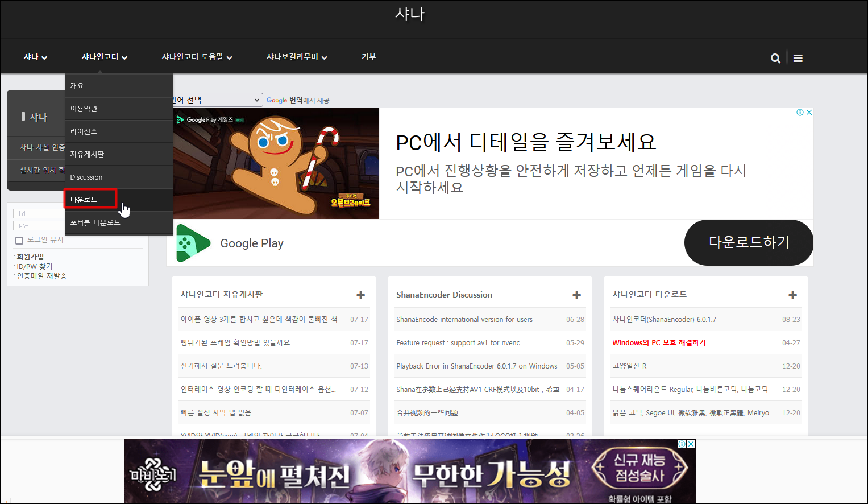Image resolution: width=868 pixels, height=504 pixels.
Task: Open the search magnifier icon
Action: [775, 58]
